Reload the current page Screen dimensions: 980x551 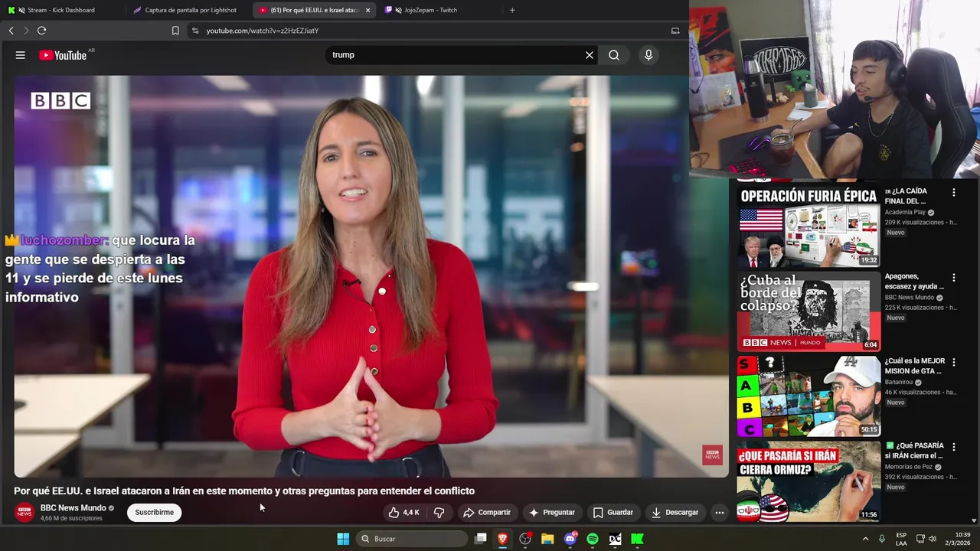pos(41,31)
